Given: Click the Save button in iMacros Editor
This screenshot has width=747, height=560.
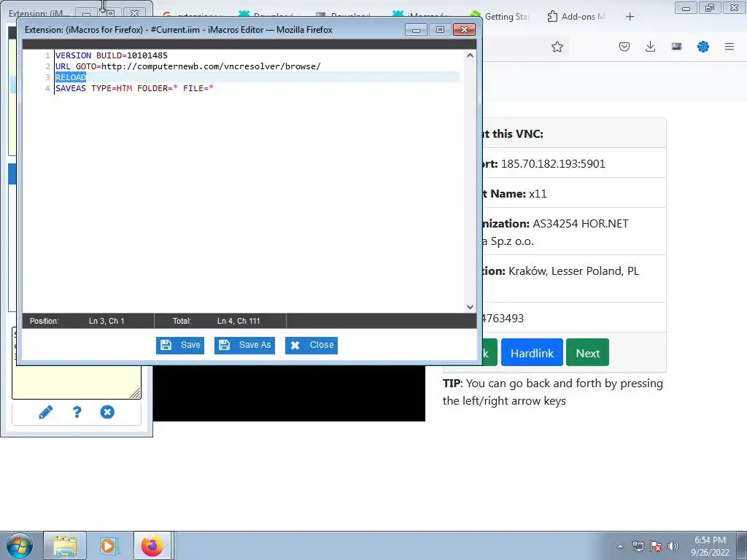Looking at the screenshot, I should (180, 345).
